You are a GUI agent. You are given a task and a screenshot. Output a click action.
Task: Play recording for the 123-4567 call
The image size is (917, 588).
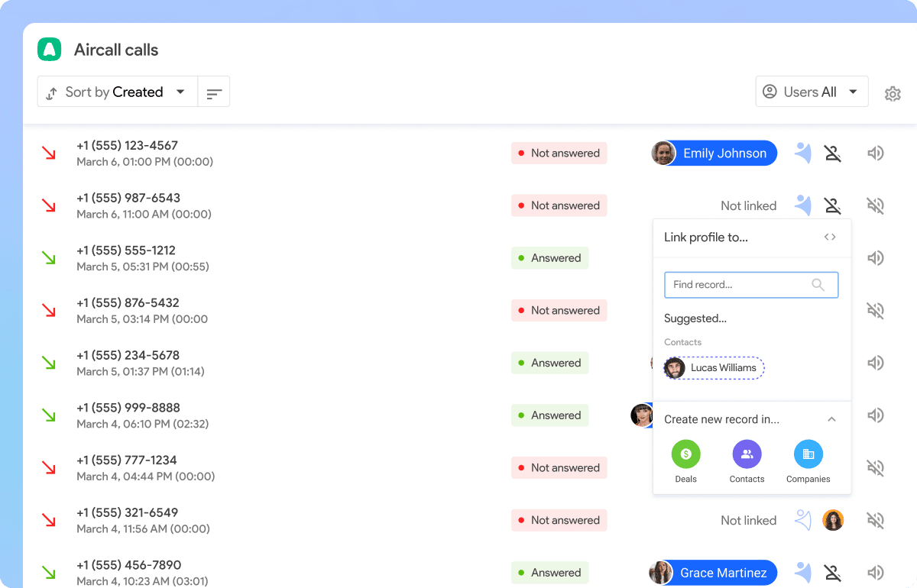tap(876, 153)
